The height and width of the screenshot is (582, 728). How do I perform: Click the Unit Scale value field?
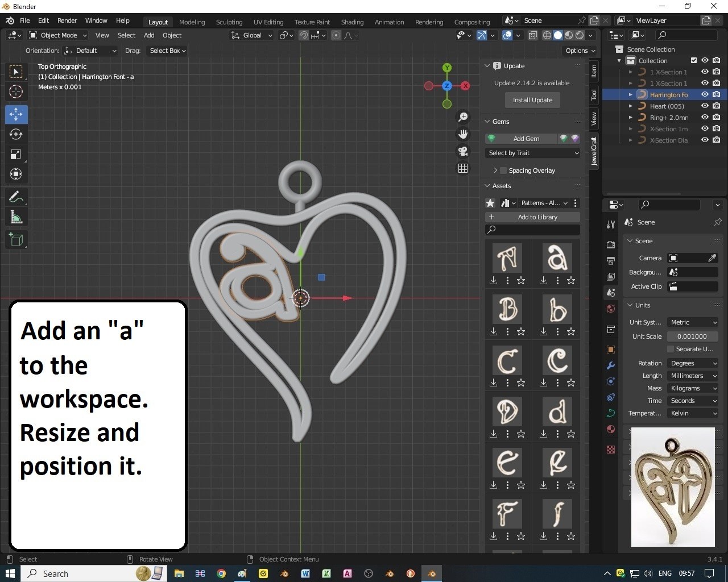pos(692,336)
